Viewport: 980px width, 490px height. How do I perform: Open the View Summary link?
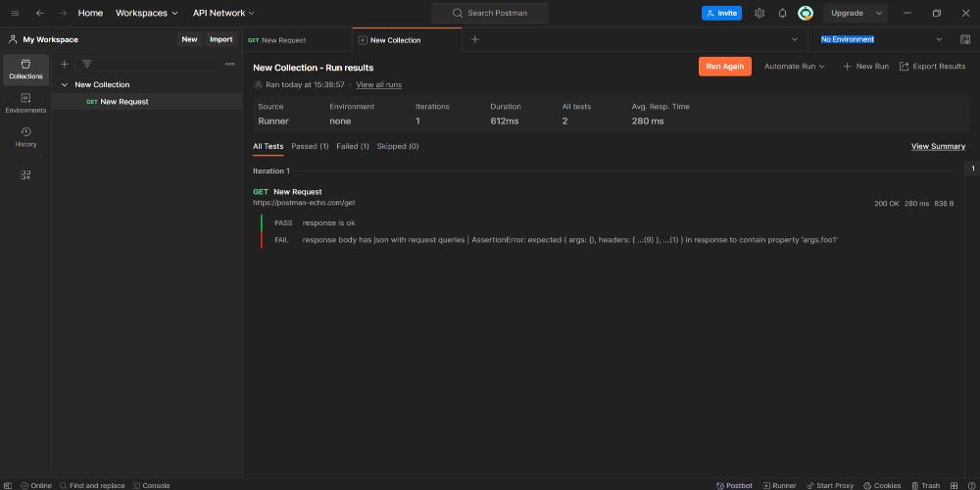pos(938,146)
